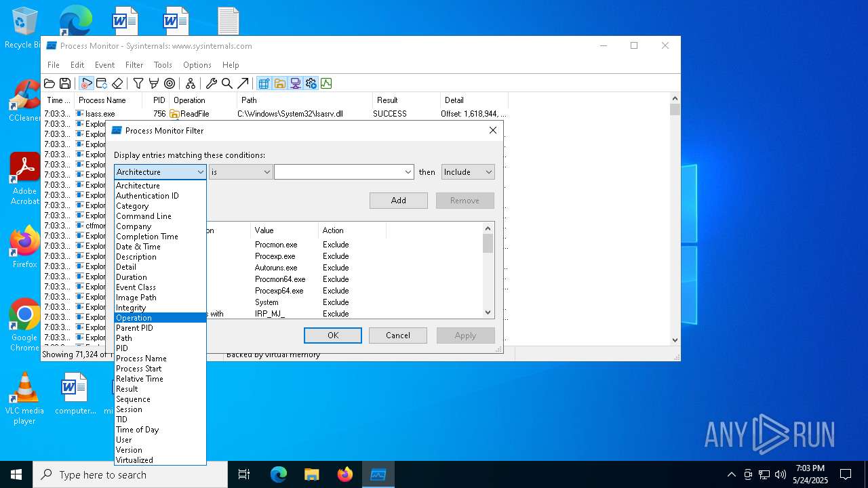This screenshot has width=868, height=488.
Task: Toggle Show Network Activity icon
Action: point(295,83)
